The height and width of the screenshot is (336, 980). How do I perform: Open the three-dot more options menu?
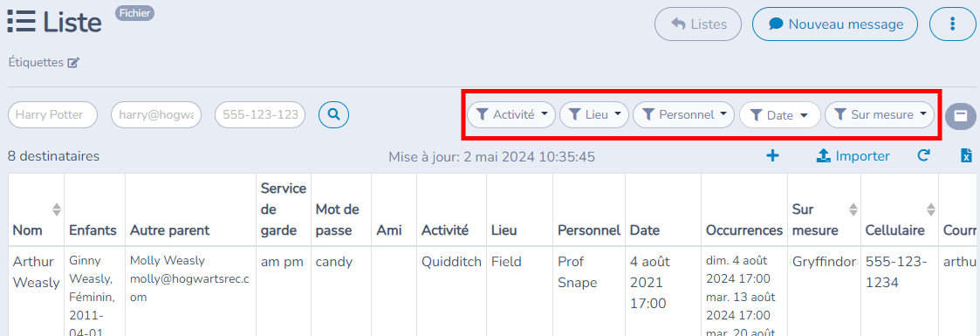click(952, 24)
